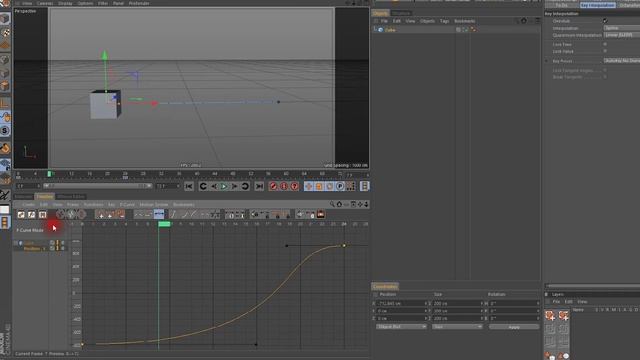Select the highlighted spline interpolation icon
Screen dimensions: 640x360
point(159,214)
